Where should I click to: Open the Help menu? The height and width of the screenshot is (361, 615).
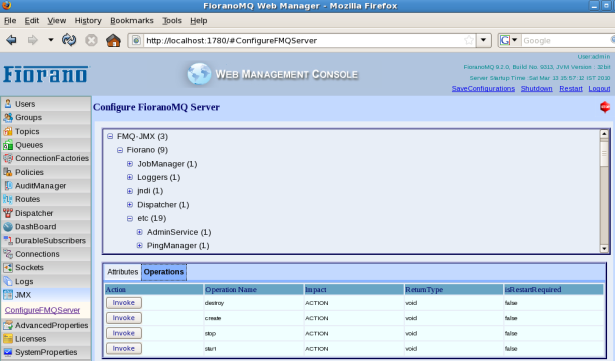pos(198,20)
